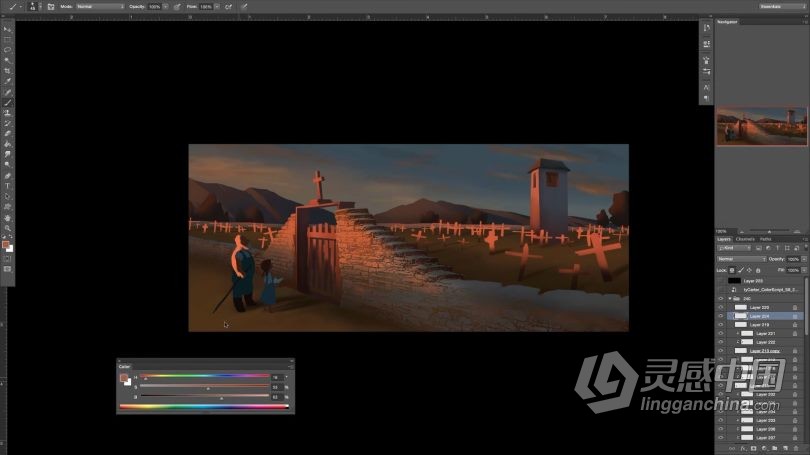The height and width of the screenshot is (455, 810).
Task: Open the brush preset picker
Action: pyautogui.click(x=34, y=7)
